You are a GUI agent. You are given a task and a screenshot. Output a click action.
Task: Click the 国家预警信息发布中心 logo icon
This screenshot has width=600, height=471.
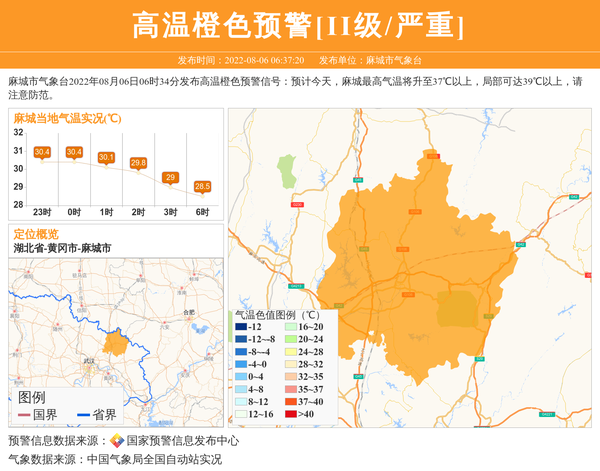(117, 441)
